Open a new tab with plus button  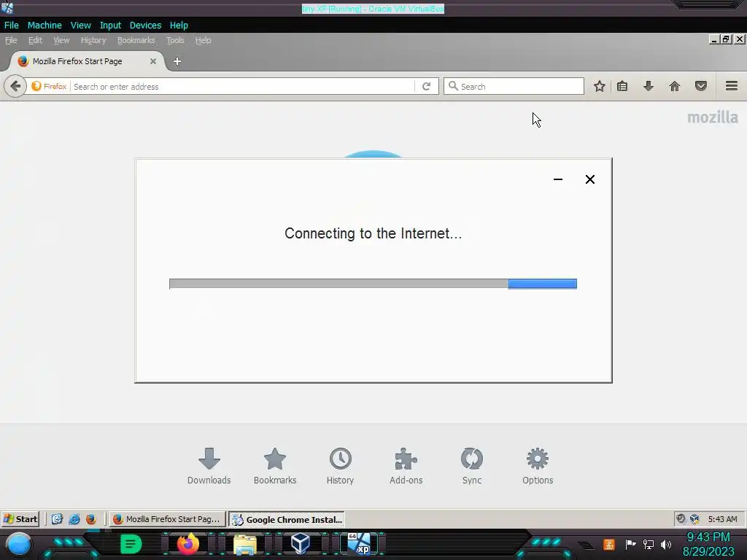[177, 61]
